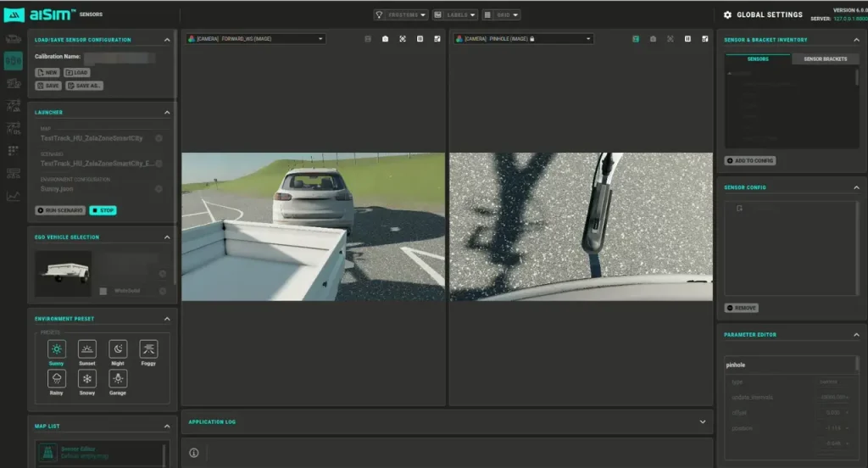Toggle the color checkbox beside the white build label
The height and width of the screenshot is (468, 868).
pyautogui.click(x=103, y=291)
